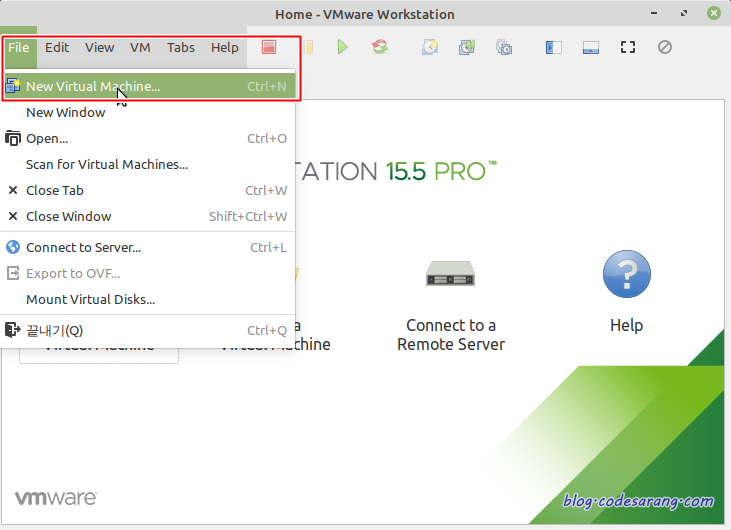Toggle the thumbnail bar icon
This screenshot has height=530, width=731.
click(x=591, y=48)
